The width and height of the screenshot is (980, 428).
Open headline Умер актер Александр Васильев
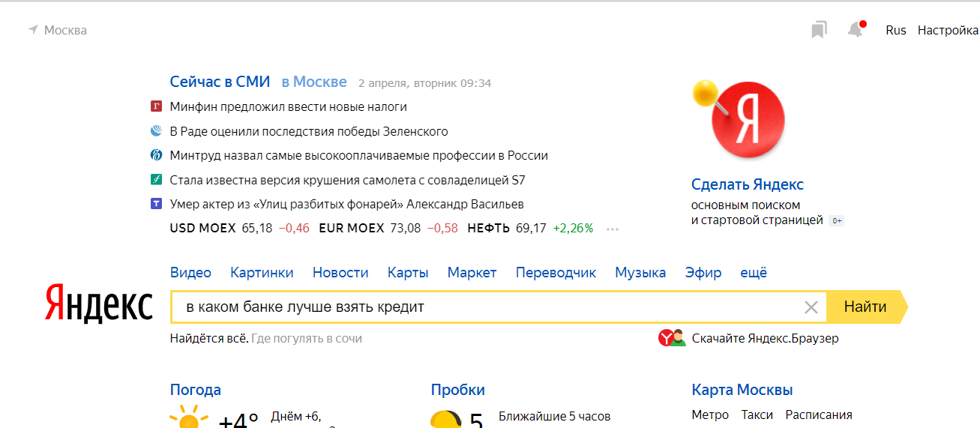tap(347, 204)
